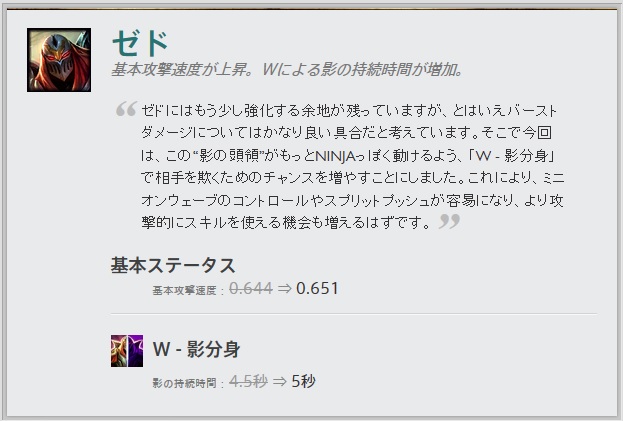The width and height of the screenshot is (623, 421).
Task: Click the horizontal divider above W - 影分身
Action: (x=354, y=314)
